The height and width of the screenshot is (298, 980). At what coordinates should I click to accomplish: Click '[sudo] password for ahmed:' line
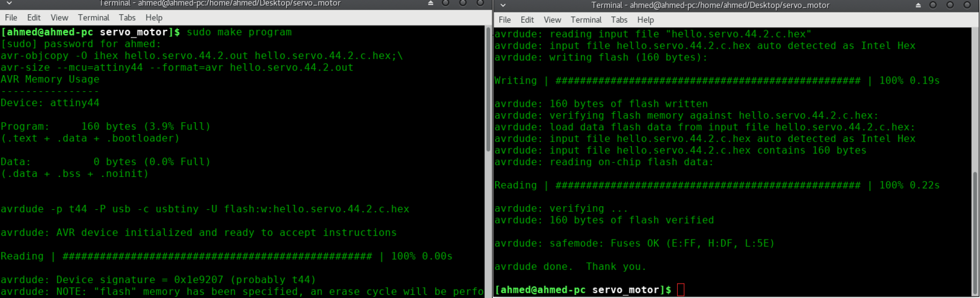(x=80, y=44)
